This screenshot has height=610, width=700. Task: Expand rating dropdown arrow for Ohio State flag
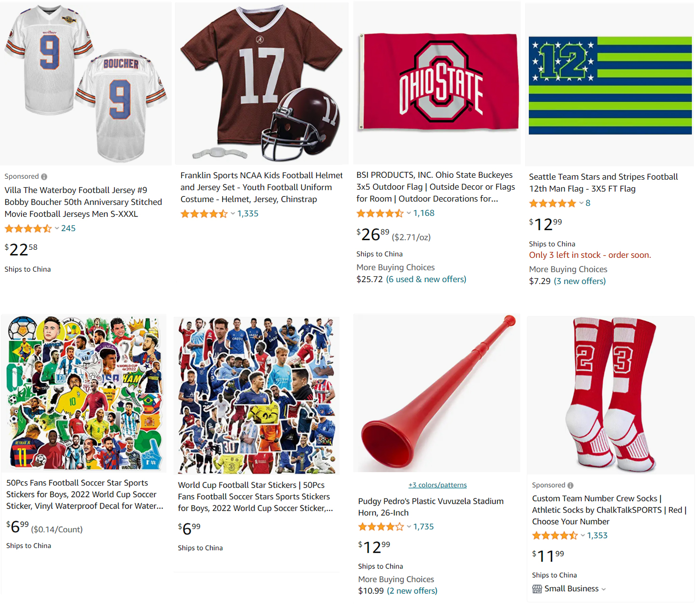[x=409, y=213]
